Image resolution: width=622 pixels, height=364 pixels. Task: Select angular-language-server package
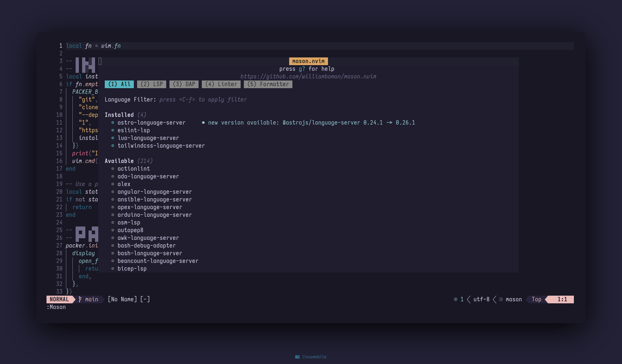154,192
